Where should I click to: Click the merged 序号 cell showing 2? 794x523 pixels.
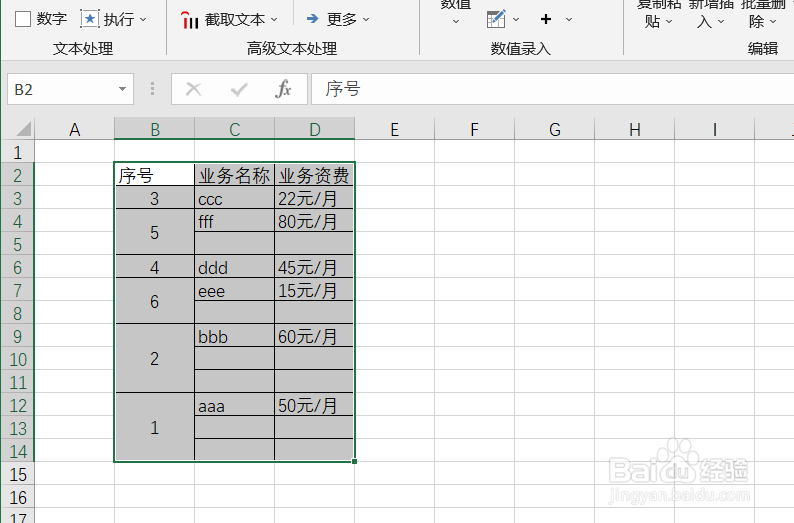click(x=154, y=359)
